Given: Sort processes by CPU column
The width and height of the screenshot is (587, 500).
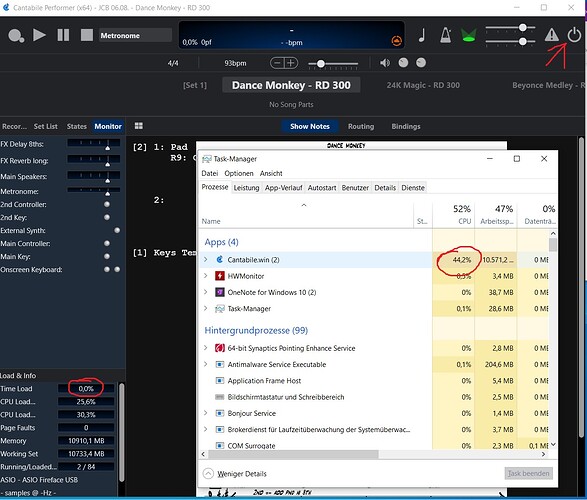Looking at the screenshot, I should tap(453, 215).
